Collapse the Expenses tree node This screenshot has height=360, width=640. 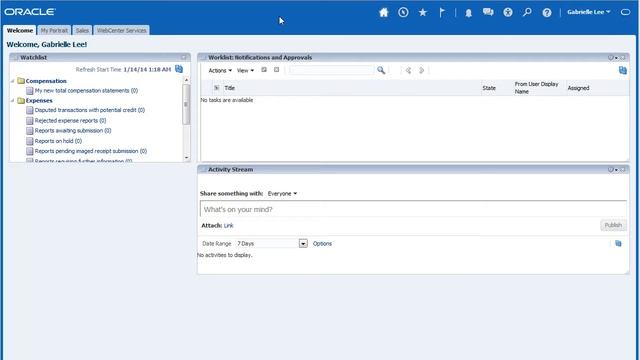pyautogui.click(x=13, y=100)
